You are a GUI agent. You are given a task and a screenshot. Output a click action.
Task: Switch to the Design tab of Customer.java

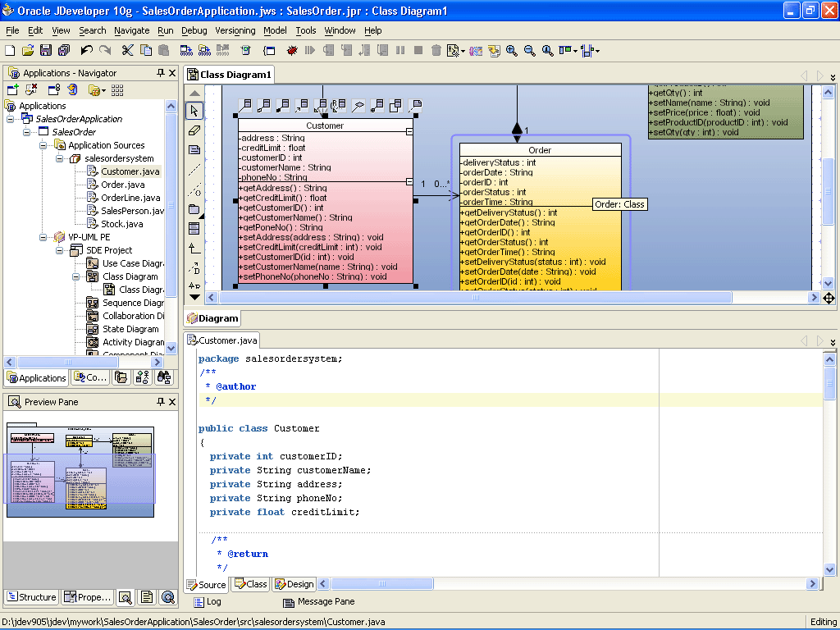pos(294,584)
